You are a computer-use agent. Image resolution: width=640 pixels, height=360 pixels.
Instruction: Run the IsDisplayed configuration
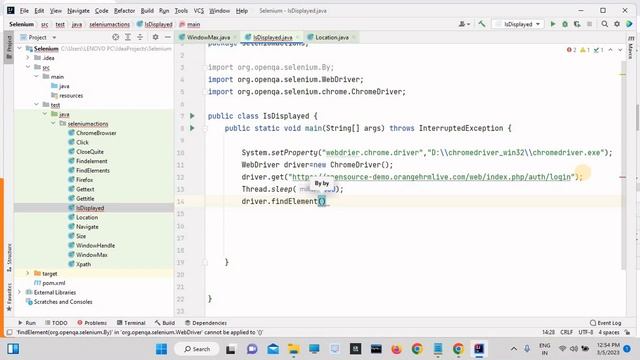pos(553,24)
